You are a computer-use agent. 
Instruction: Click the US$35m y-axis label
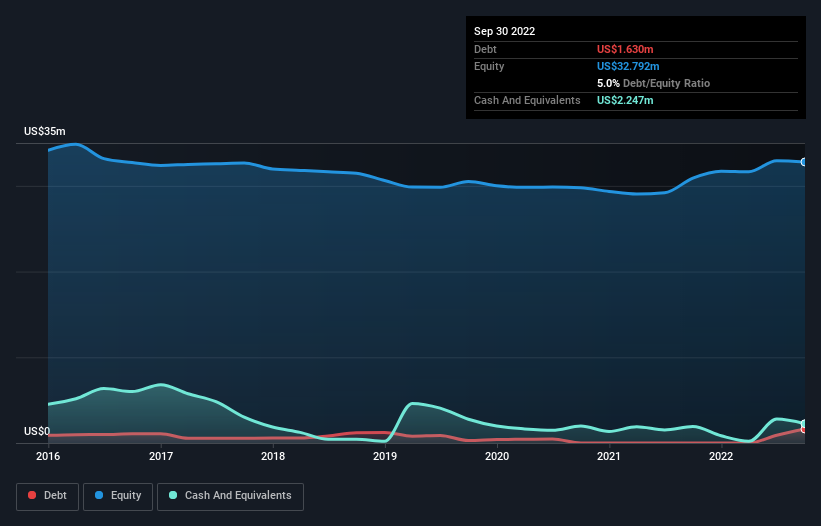[45, 131]
